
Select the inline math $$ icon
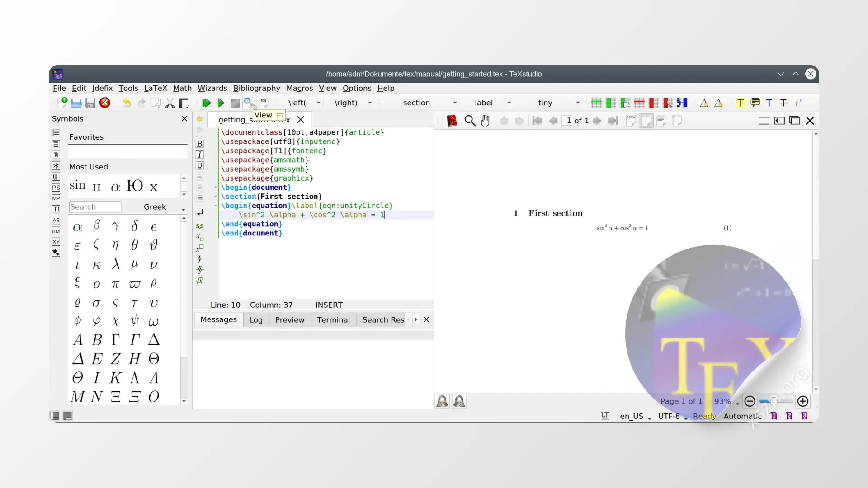coord(200,226)
